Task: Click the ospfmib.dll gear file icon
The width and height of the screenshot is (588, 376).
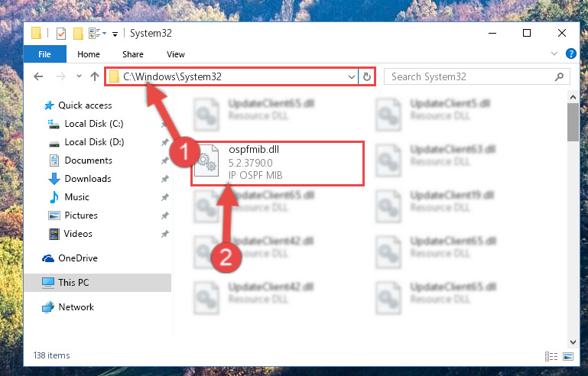Action: pyautogui.click(x=206, y=160)
